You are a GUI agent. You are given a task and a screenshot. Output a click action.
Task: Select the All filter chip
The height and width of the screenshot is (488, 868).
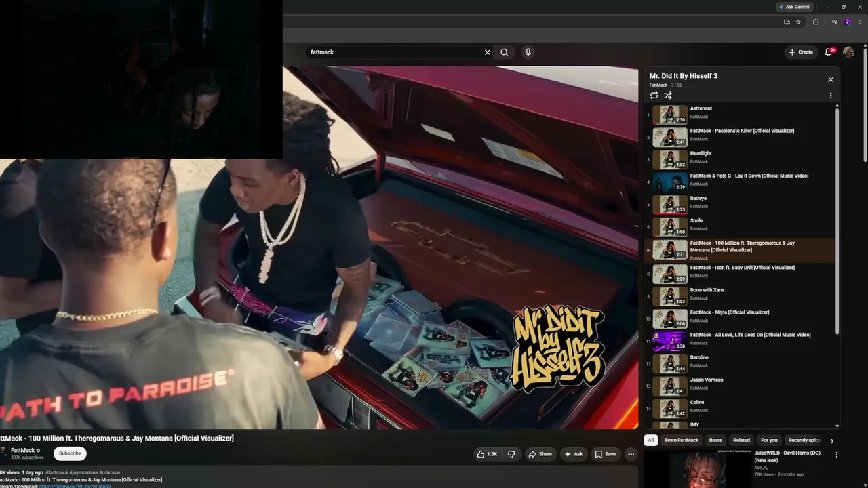pyautogui.click(x=651, y=440)
